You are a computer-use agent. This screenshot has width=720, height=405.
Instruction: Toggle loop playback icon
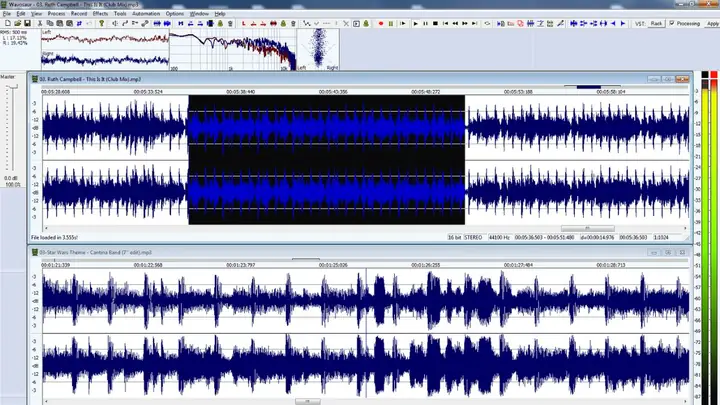pyautogui.click(x=487, y=23)
